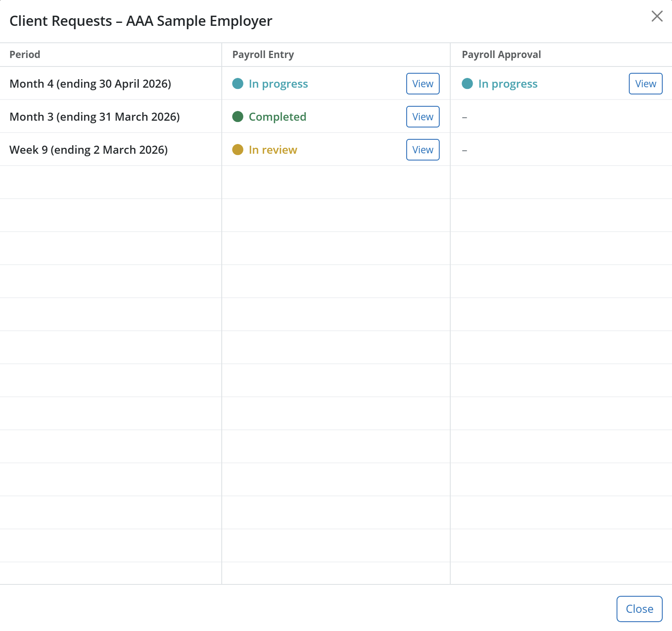Select the Month 4 (ending 30 April 2026) period
Image resolution: width=672 pixels, height=631 pixels.
(90, 84)
